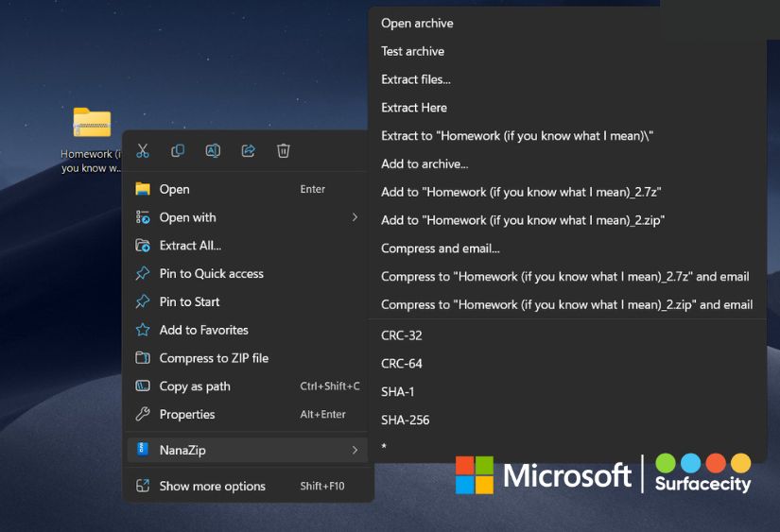Click the Rename icon in context menu

(x=214, y=151)
